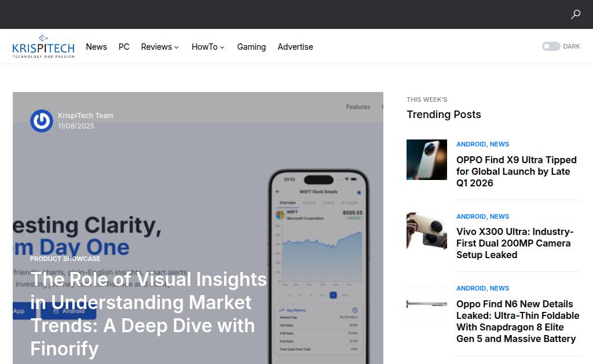The image size is (593, 364).
Task: Open the News menu item
Action: pyautogui.click(x=97, y=47)
